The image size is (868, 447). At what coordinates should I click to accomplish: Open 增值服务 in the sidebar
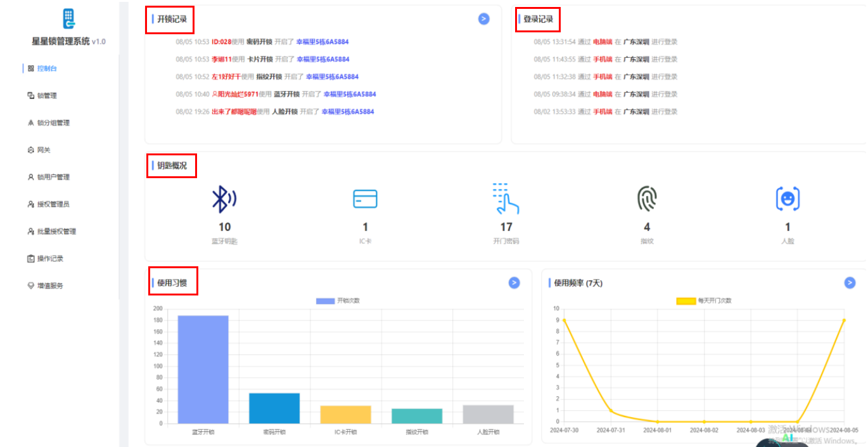(x=49, y=286)
